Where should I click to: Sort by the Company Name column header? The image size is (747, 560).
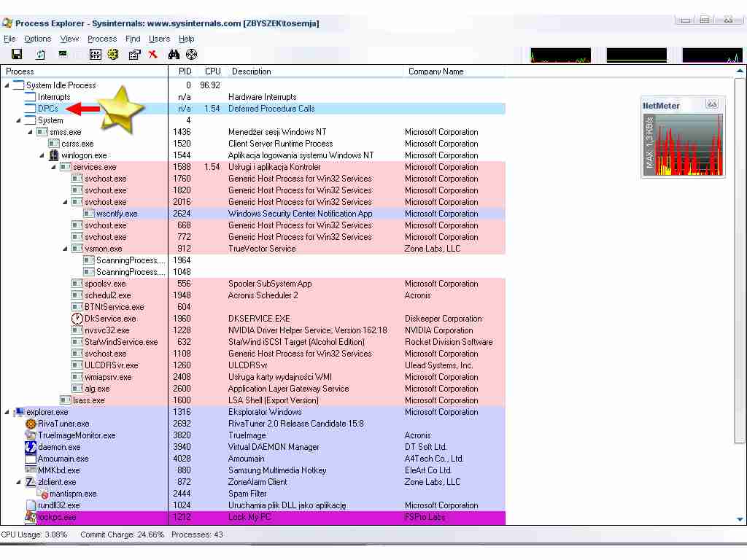454,71
